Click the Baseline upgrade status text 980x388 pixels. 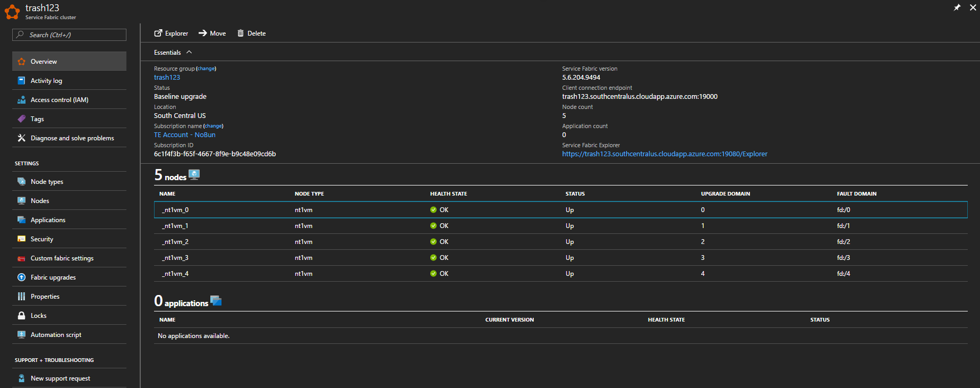(x=180, y=96)
